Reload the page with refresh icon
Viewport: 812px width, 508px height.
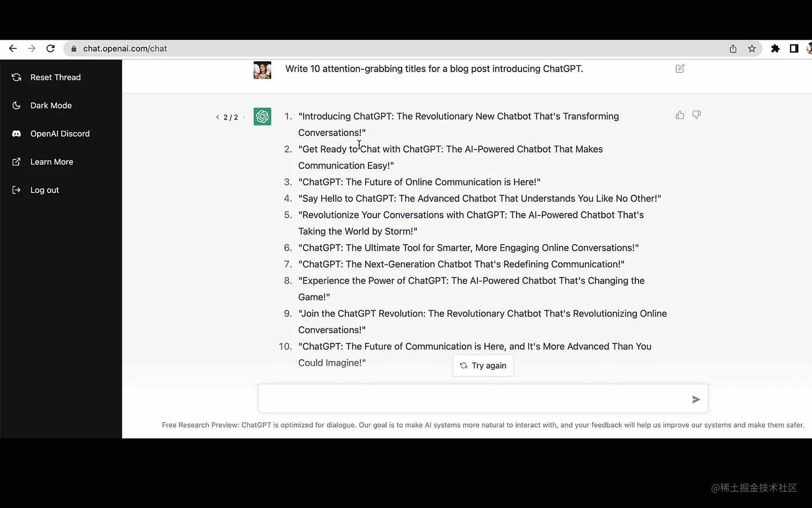tap(50, 48)
